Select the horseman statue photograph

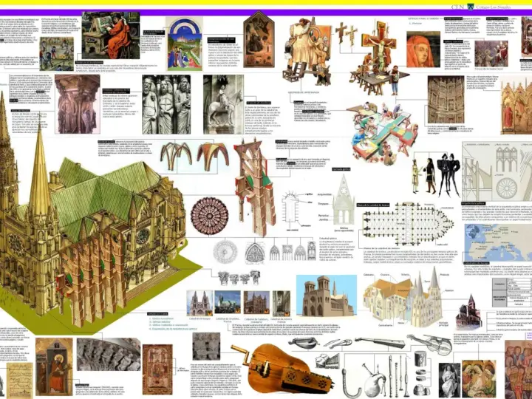[x=223, y=104]
